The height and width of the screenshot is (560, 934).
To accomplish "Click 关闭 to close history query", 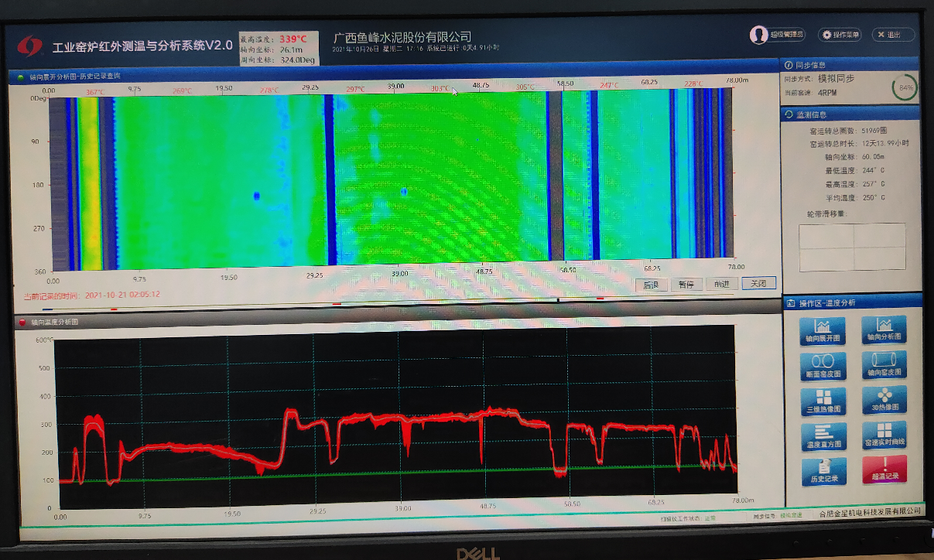I will tap(758, 284).
